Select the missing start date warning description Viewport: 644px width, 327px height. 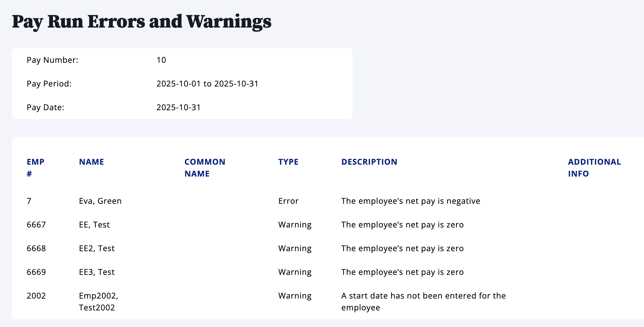click(423, 302)
